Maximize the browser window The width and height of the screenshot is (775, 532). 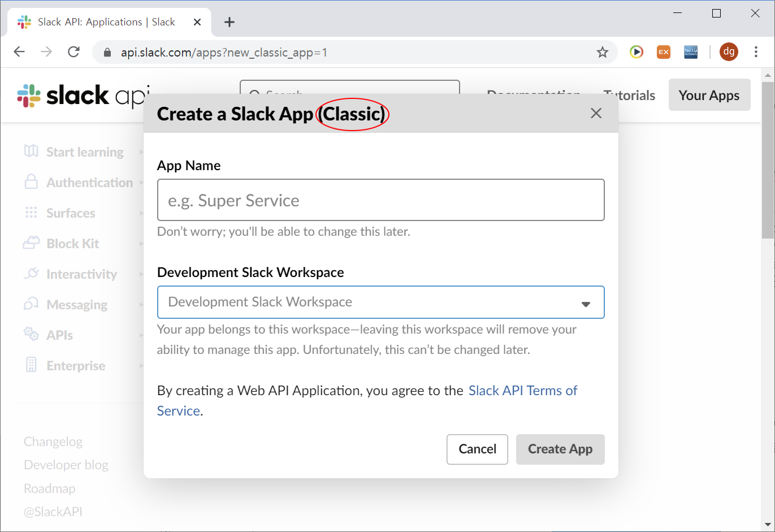tap(716, 13)
